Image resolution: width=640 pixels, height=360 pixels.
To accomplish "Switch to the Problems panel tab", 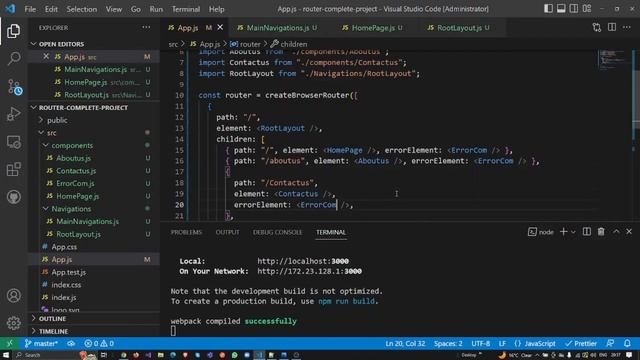I will coord(186,232).
